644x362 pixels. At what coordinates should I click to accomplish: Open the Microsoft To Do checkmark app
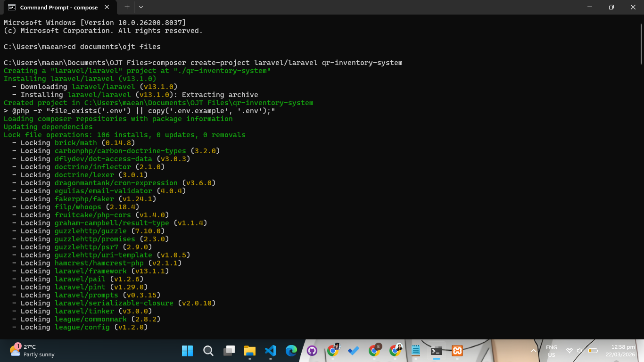(x=354, y=351)
